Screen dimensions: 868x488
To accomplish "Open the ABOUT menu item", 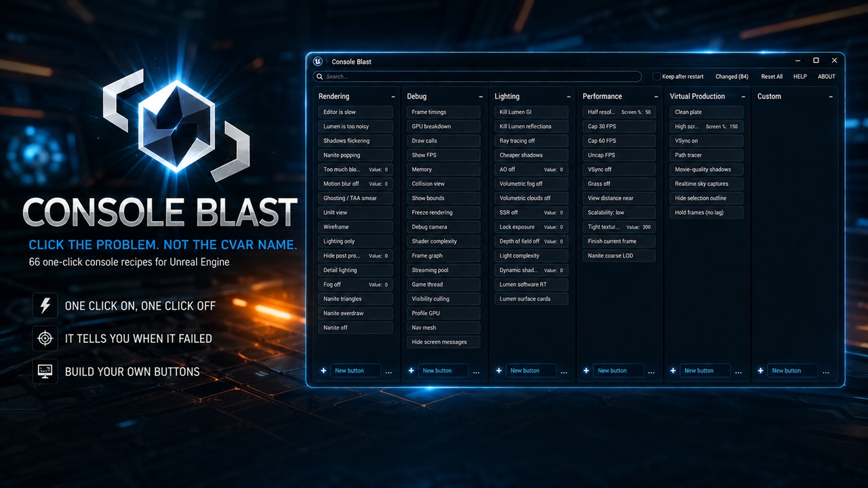I will 827,77.
